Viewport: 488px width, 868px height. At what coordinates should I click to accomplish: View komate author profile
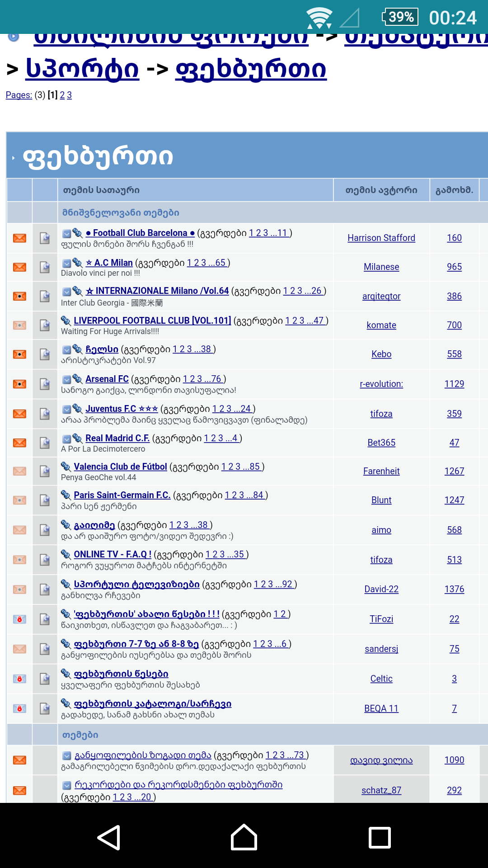pos(381,325)
